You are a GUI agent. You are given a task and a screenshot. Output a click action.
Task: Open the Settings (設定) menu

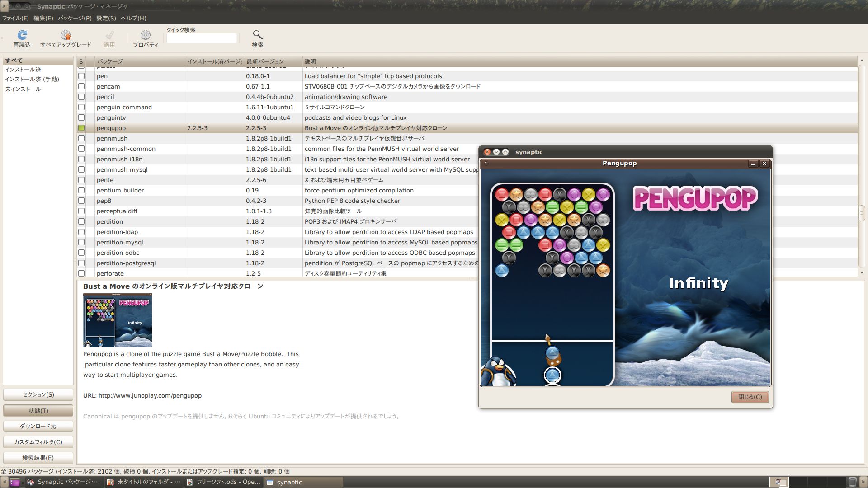click(x=106, y=18)
